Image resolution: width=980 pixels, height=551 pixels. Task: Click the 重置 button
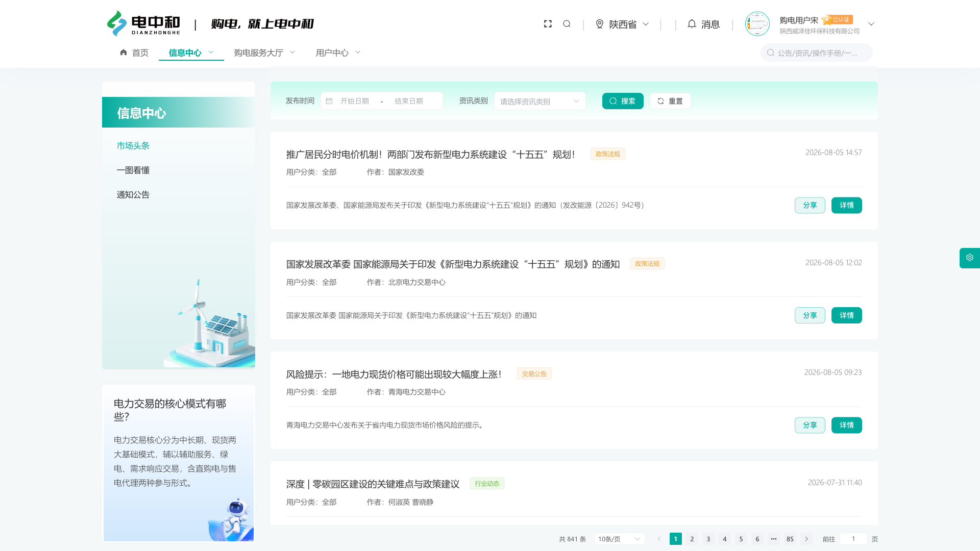point(670,101)
